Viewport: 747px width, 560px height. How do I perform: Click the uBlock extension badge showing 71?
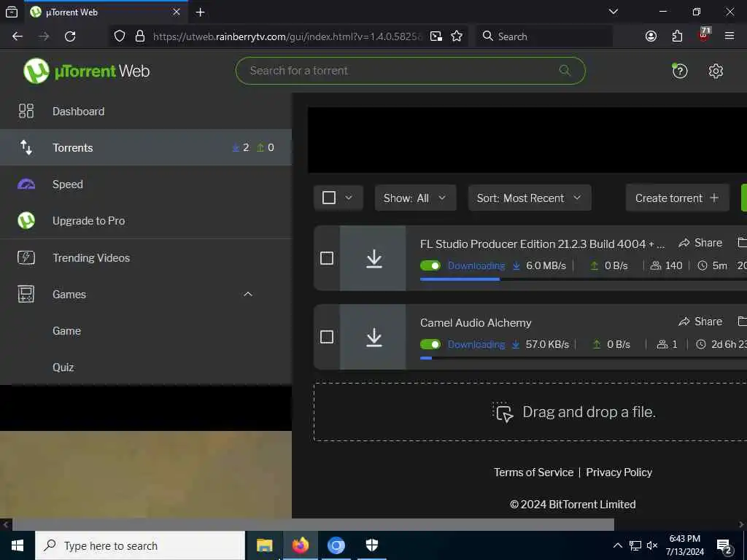pyautogui.click(x=704, y=35)
